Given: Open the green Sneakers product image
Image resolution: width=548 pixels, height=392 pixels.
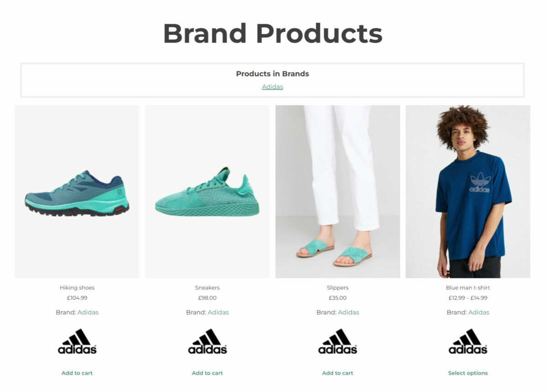Looking at the screenshot, I should coord(207,192).
